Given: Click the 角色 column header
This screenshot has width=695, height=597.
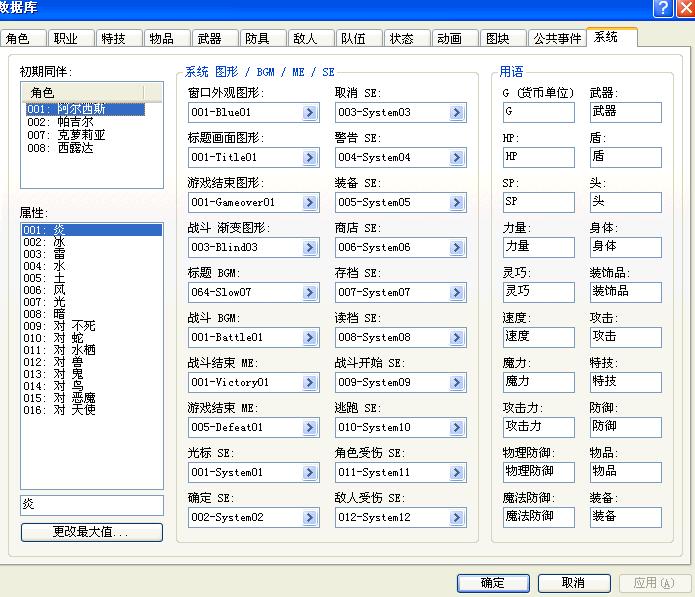Looking at the screenshot, I should coord(83,93).
